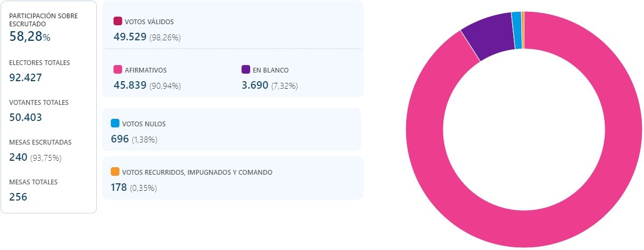
Task: Click the Afirmativos value 45.839
Action: tap(130, 85)
